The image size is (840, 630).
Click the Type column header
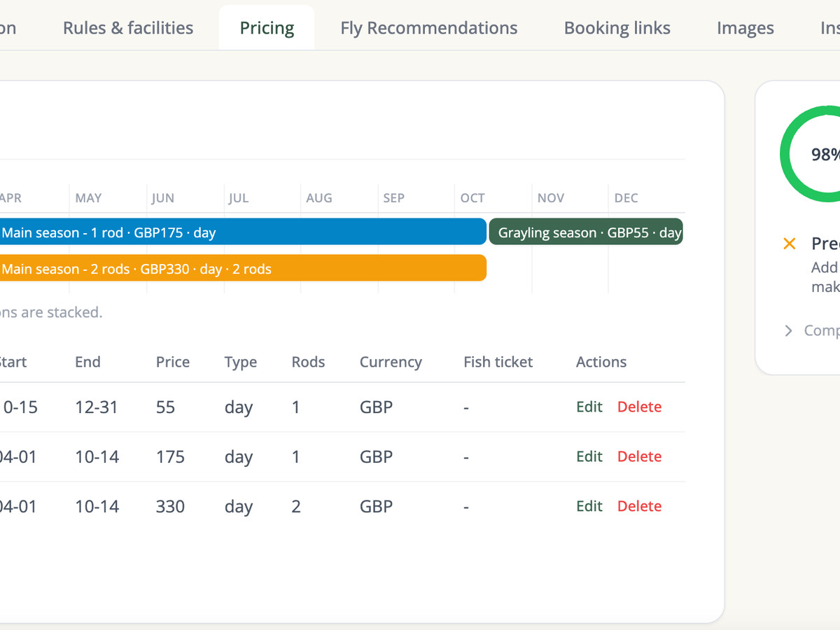(241, 363)
